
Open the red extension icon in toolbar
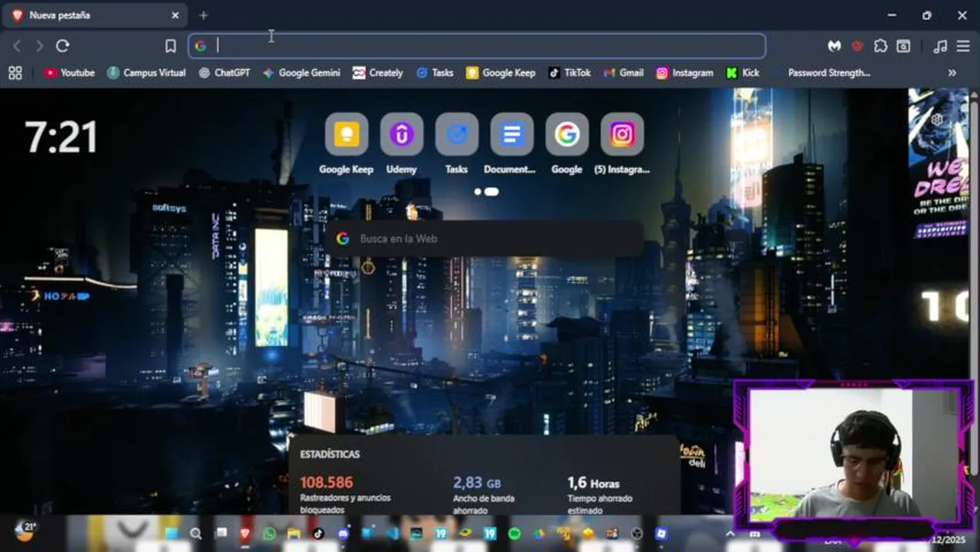tap(857, 46)
